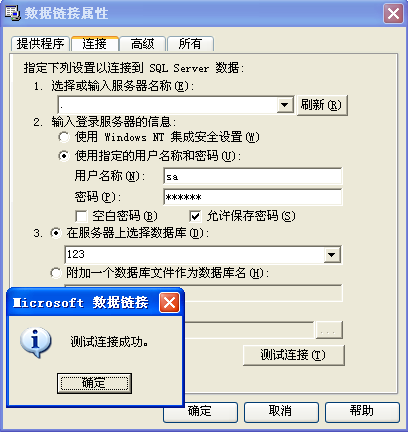Screen dimensions: 408x433
Task: Click the blue information icon in message box
Action: coord(36,343)
